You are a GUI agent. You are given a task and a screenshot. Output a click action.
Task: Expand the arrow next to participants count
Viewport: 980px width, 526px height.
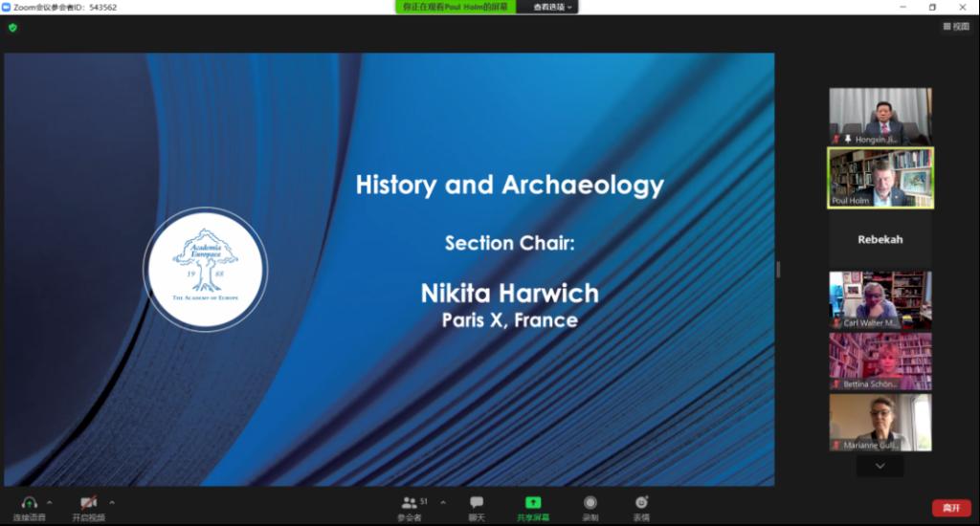point(437,502)
